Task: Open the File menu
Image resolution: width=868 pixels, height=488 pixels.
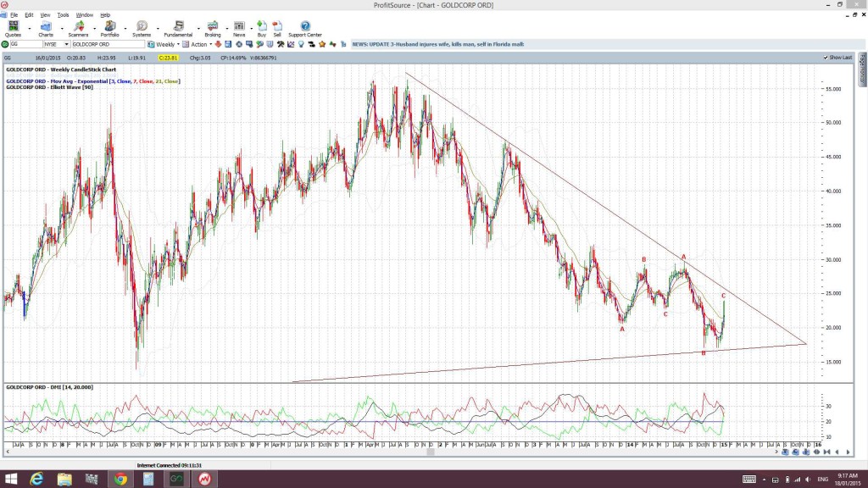Action: 14,15
